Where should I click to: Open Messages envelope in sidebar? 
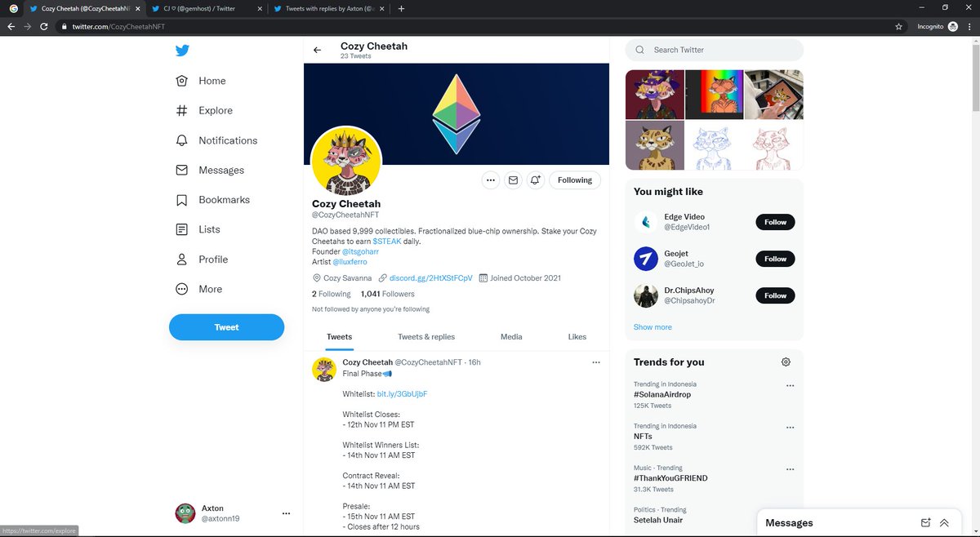(x=210, y=170)
